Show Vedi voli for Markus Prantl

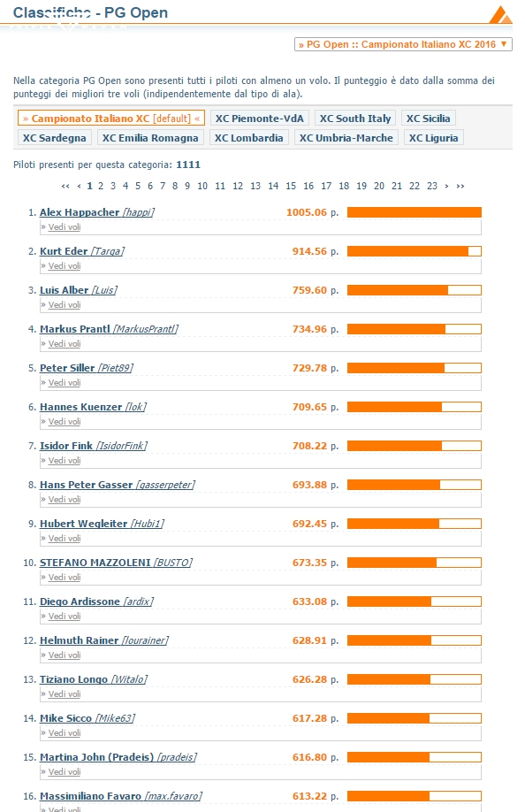[x=65, y=343]
